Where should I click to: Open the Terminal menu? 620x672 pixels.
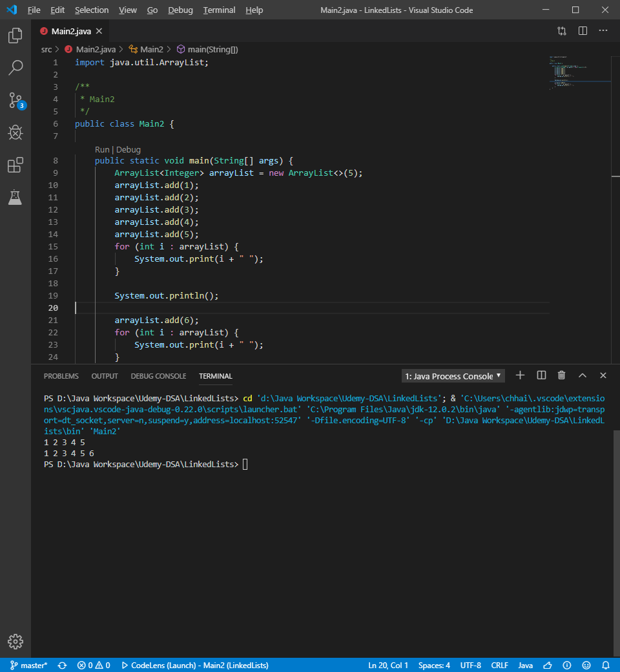(219, 10)
